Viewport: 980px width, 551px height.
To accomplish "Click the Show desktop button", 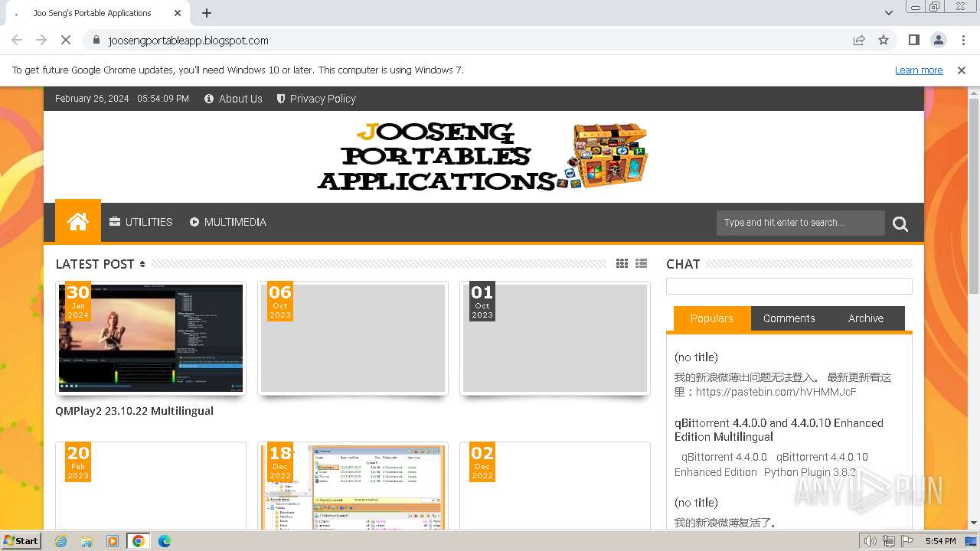I will coord(971,541).
